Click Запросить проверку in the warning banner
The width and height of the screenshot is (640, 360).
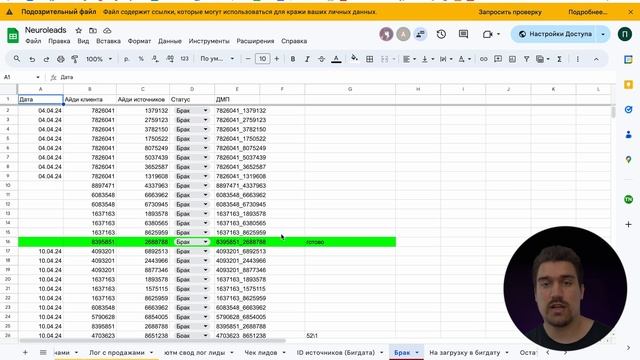click(510, 12)
